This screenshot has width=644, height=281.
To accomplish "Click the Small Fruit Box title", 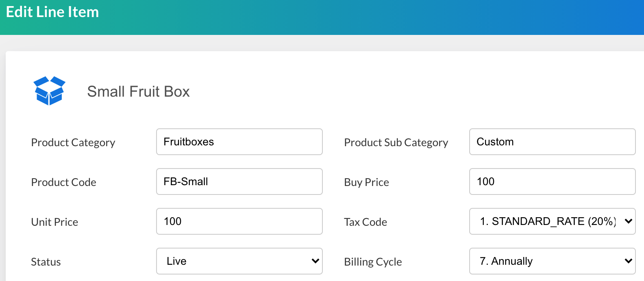I will pos(138,92).
